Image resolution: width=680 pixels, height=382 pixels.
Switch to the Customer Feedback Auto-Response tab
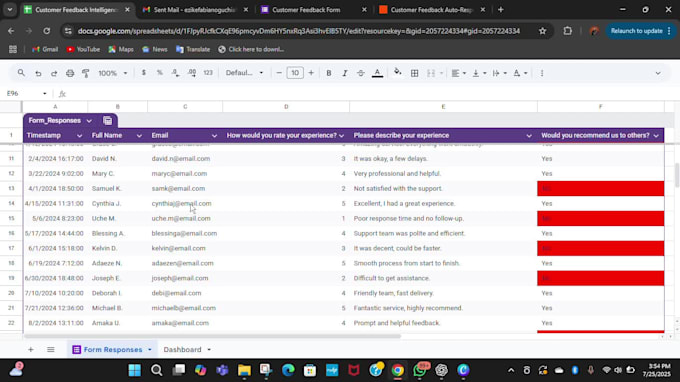pos(432,10)
